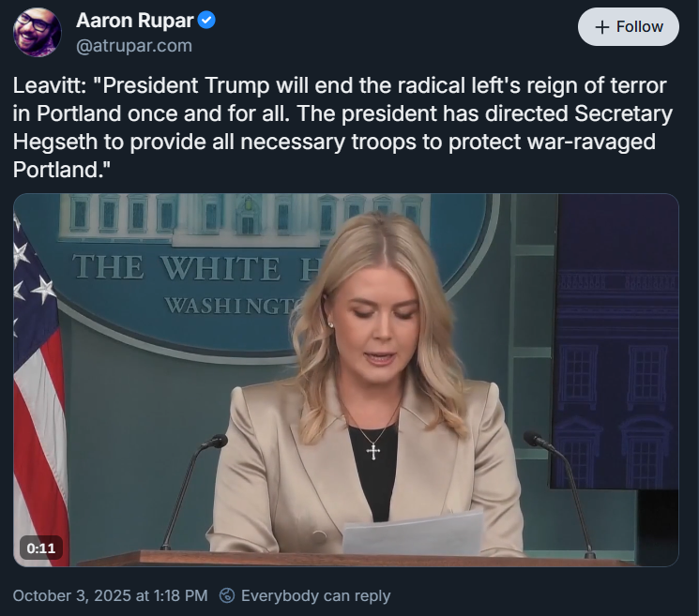Screen dimensions: 699x616
Task: Click the blue verified checkmark badge
Action: [x=206, y=21]
